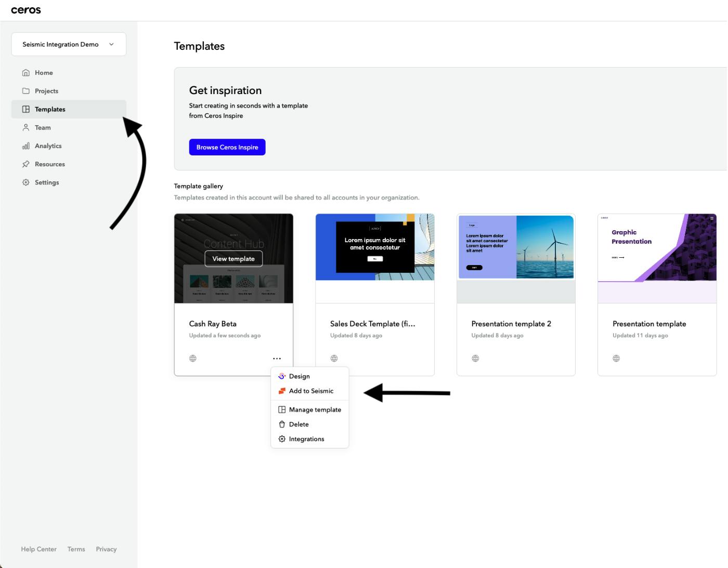Go to Home in the sidebar
Screen dimensions: 728x568
click(x=69, y=73)
